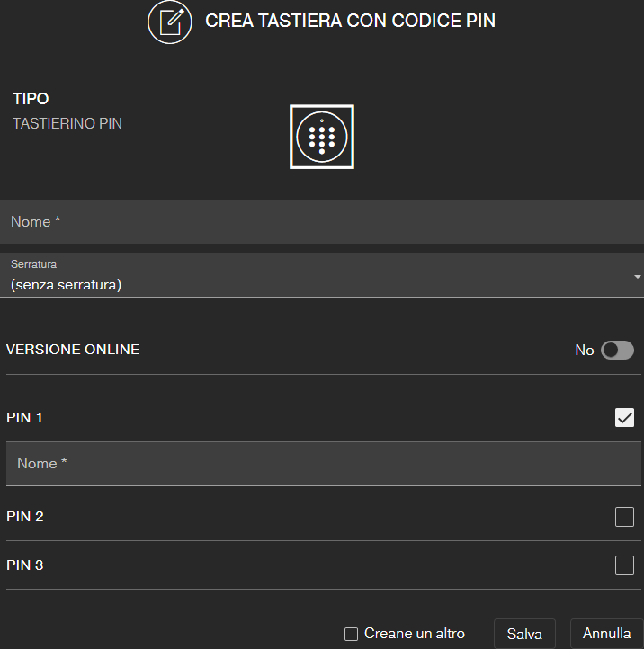Click the pencil edit icon in header

coord(170,21)
